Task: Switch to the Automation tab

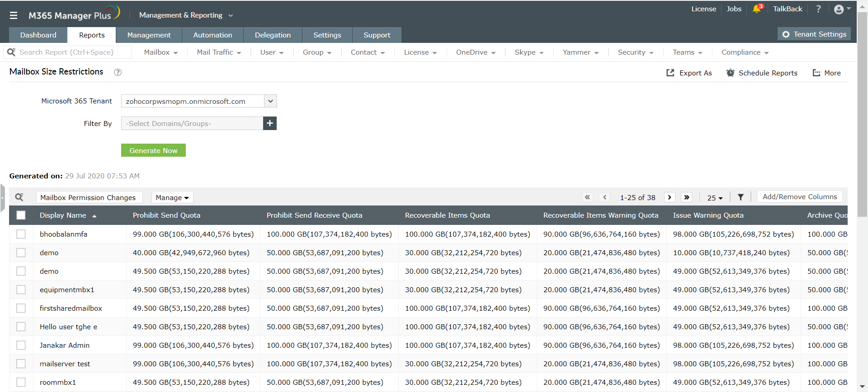Action: [x=212, y=35]
